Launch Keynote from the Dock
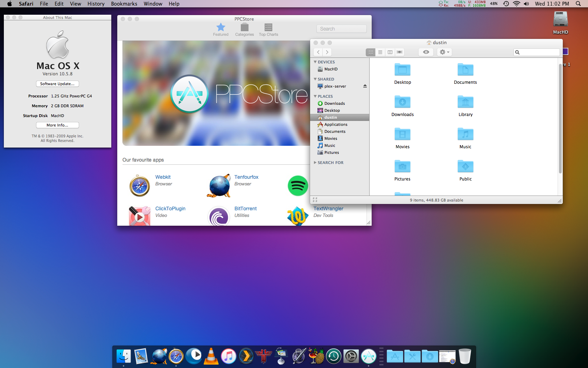Viewport: 588px width, 368px height. [281, 356]
